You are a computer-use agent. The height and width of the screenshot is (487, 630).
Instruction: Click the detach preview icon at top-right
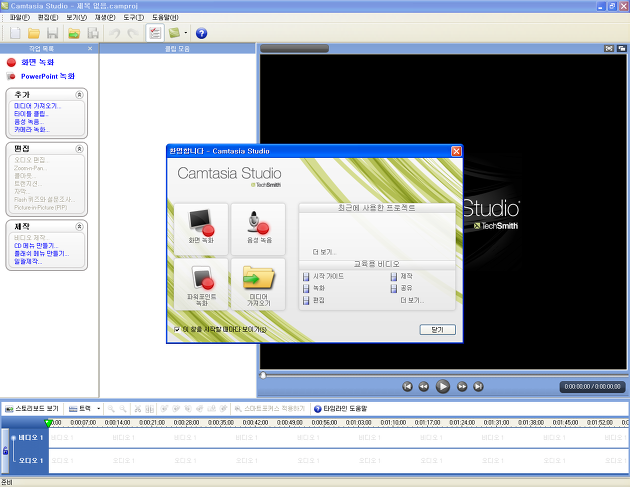click(x=622, y=49)
